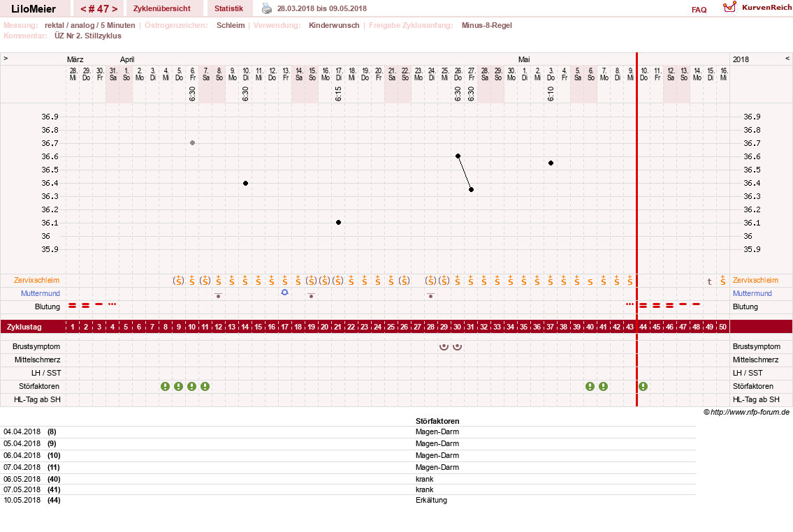The image size is (793, 532).
Task: Click the dotted spotting mark on cycle day 4
Action: [x=112, y=304]
